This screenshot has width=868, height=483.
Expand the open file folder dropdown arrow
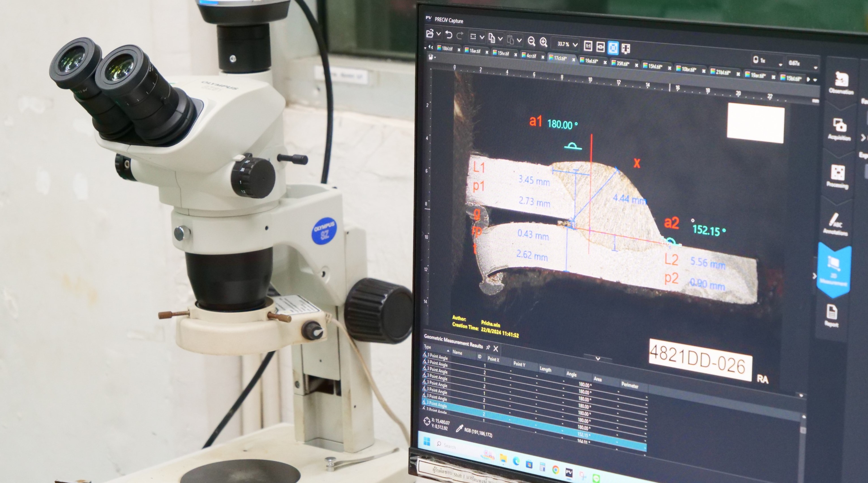pyautogui.click(x=438, y=34)
